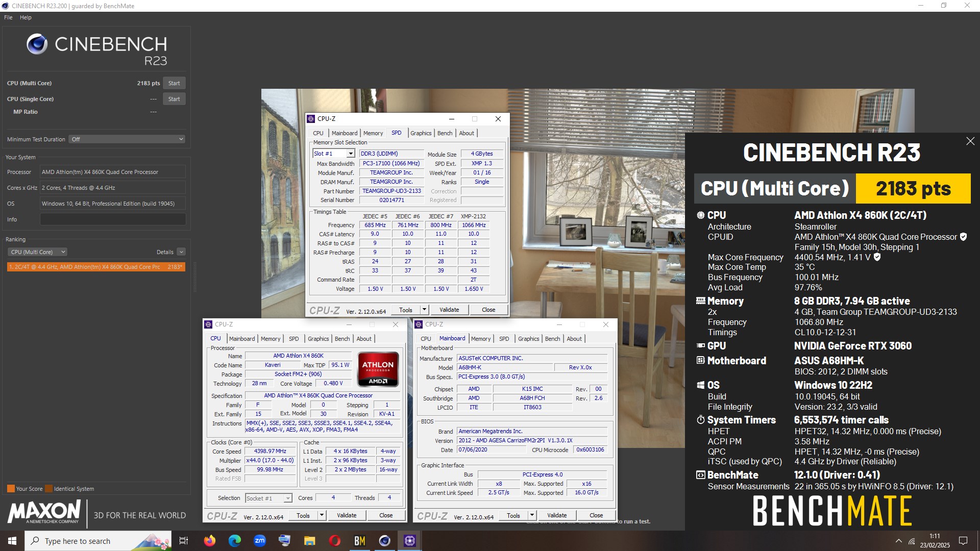Start the CPU Single Core test
The height and width of the screenshot is (551, 980).
[174, 99]
